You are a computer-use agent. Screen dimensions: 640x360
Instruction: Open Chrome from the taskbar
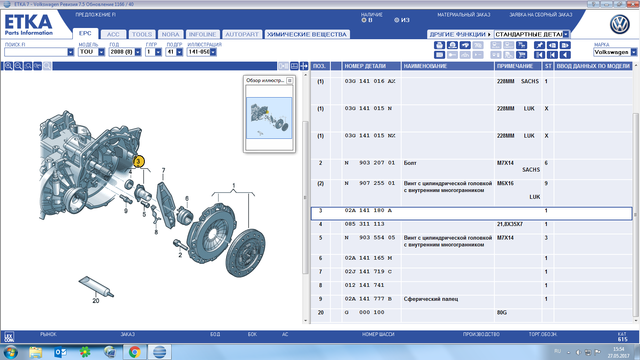click(x=134, y=352)
